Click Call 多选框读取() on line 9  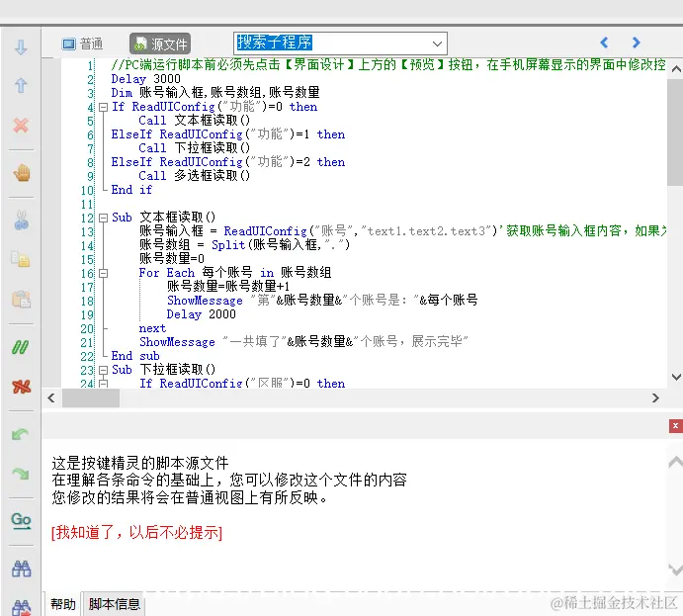click(x=195, y=176)
